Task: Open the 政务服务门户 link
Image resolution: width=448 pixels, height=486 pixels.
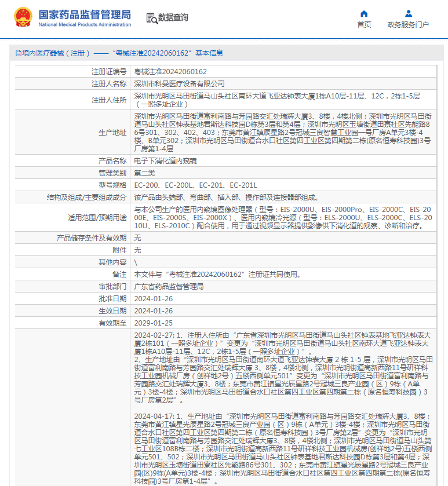Action: 408,24
